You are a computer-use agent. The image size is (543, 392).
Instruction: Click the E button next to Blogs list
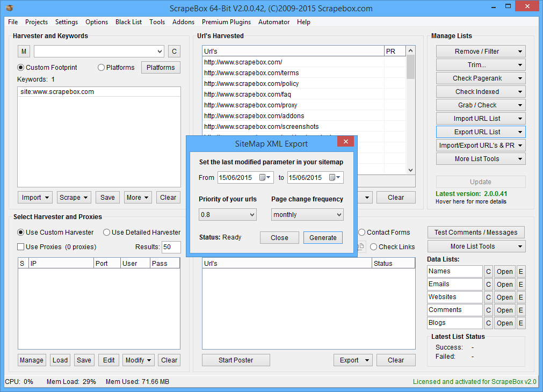point(520,323)
